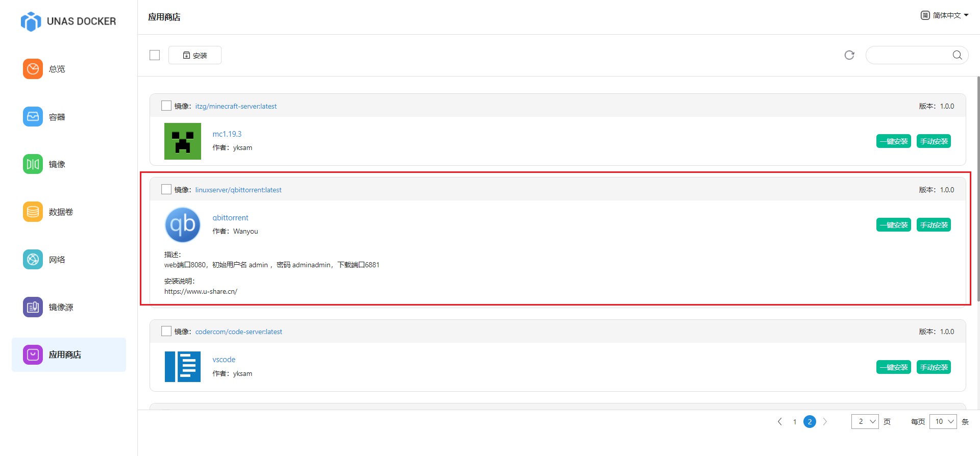Click the magnifier search icon

coord(957,55)
